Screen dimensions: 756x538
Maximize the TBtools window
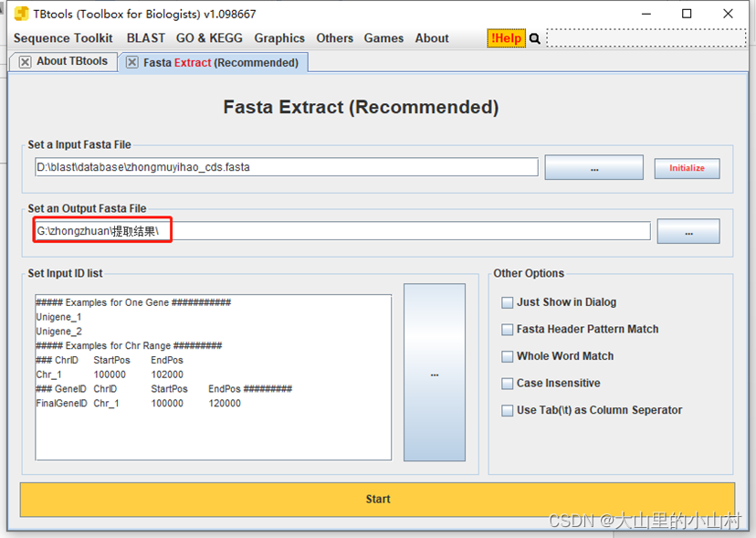pos(687,14)
